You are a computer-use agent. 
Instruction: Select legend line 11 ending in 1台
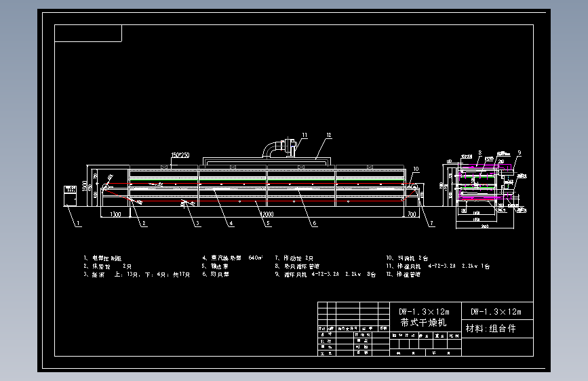[x=438, y=266]
